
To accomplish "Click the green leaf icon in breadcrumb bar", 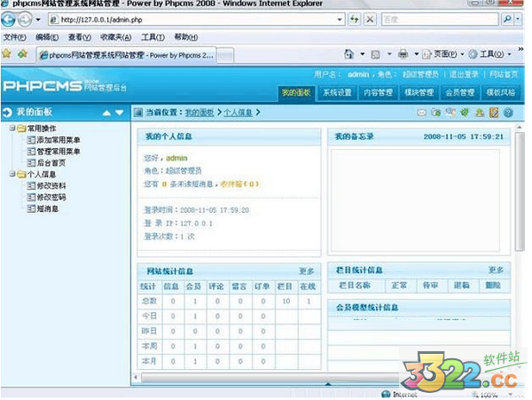I will click(465, 113).
